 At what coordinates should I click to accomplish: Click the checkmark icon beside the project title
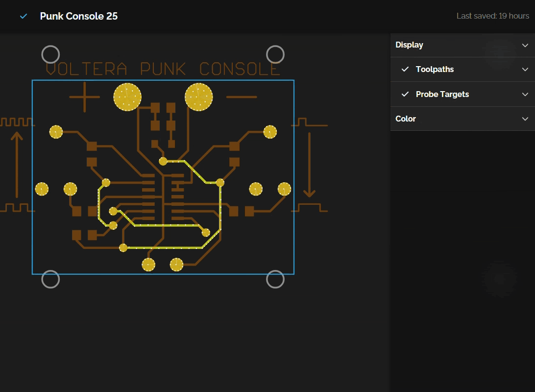[24, 16]
